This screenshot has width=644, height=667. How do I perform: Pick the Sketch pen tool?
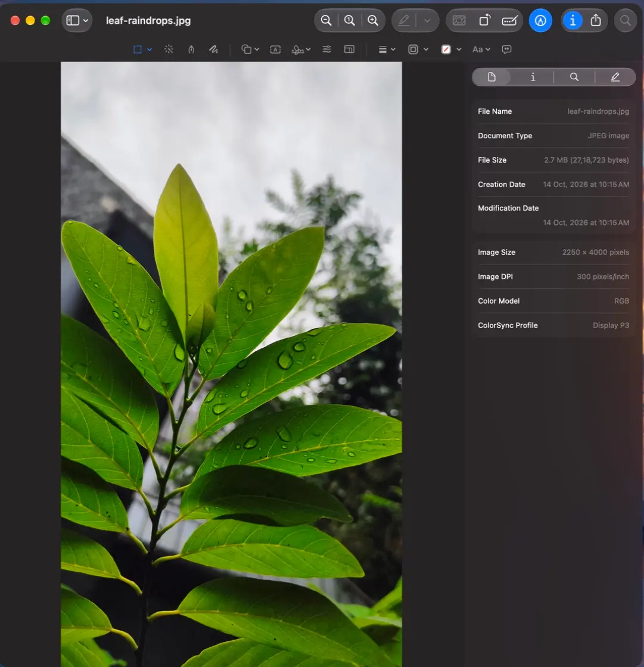coord(192,50)
